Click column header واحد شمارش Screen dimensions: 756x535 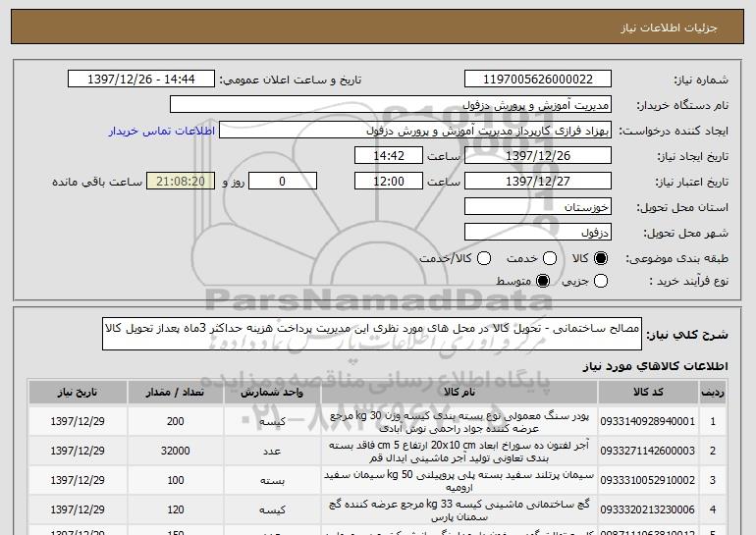pyautogui.click(x=272, y=393)
